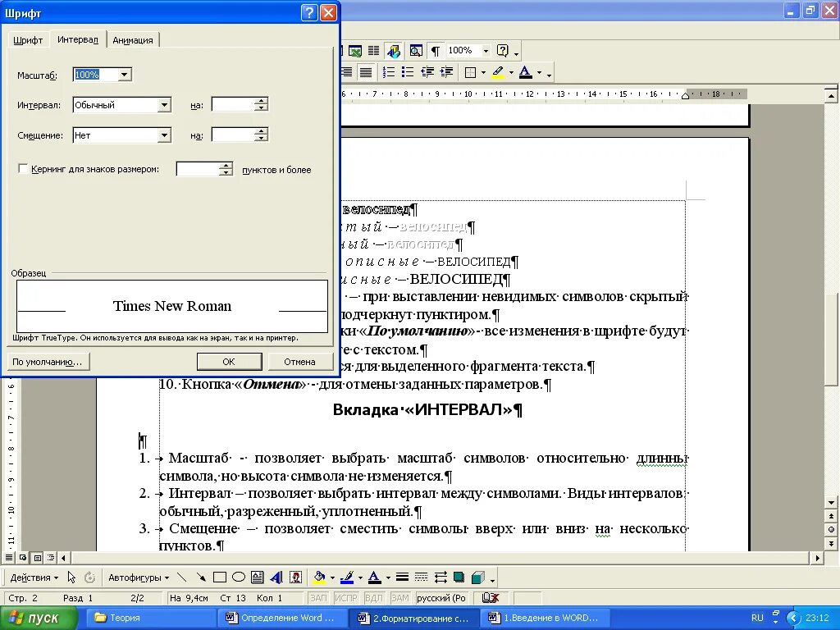Open the Действия menu
The width and height of the screenshot is (840, 630).
(x=34, y=577)
